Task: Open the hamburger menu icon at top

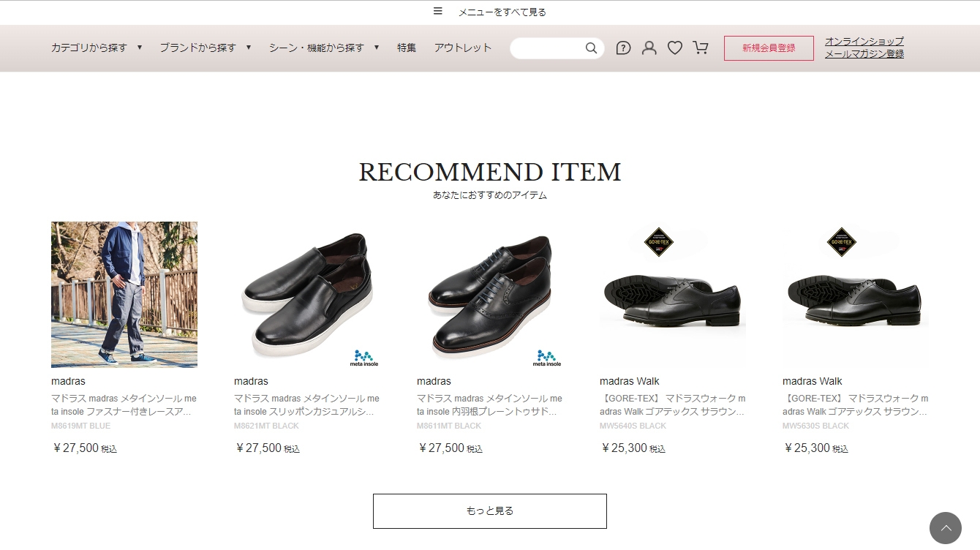Action: pyautogui.click(x=438, y=11)
